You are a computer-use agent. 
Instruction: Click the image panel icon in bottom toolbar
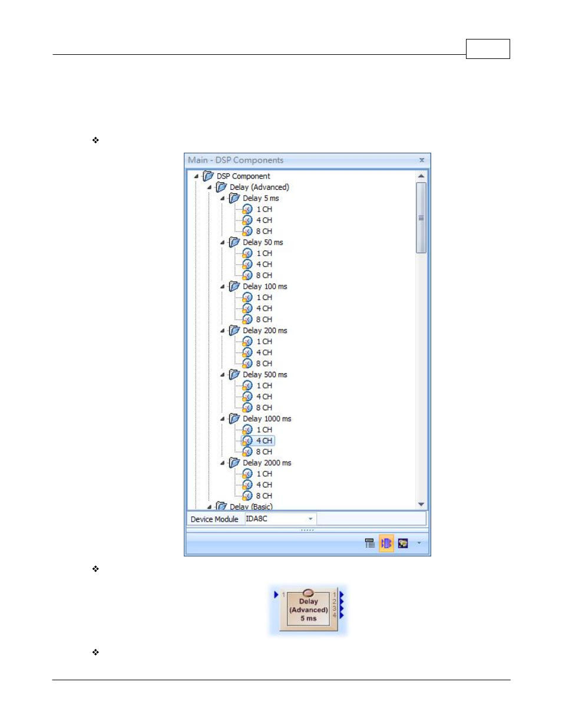coord(403,543)
